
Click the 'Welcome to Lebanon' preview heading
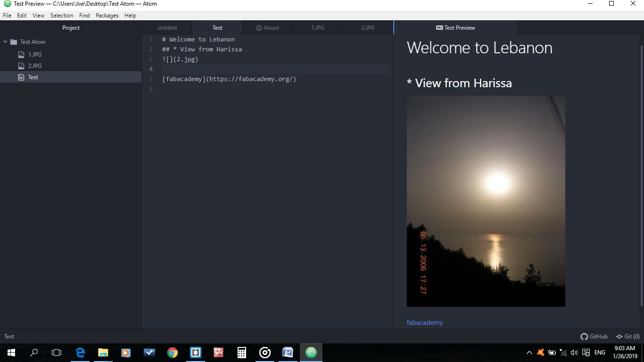(x=479, y=48)
